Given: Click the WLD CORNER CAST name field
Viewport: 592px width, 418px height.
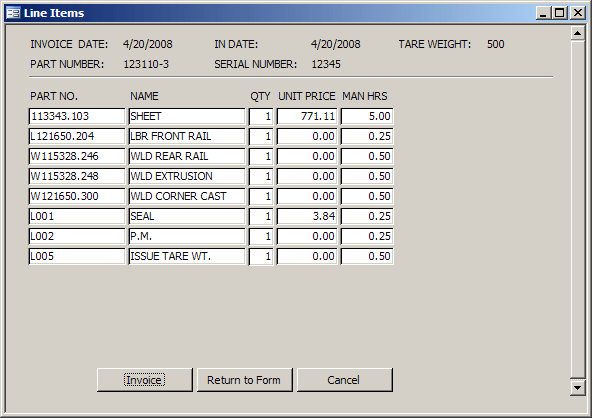Looking at the screenshot, I should [x=187, y=196].
